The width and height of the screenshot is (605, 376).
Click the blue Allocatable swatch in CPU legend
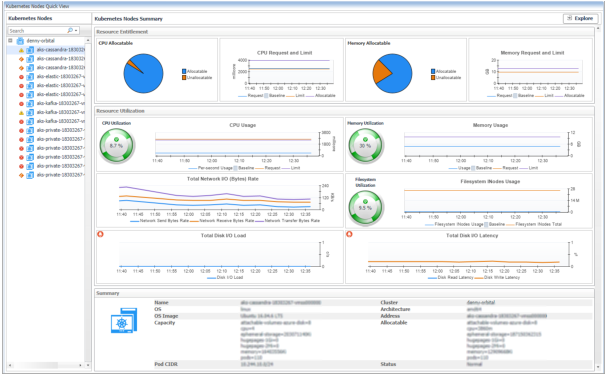coord(184,71)
